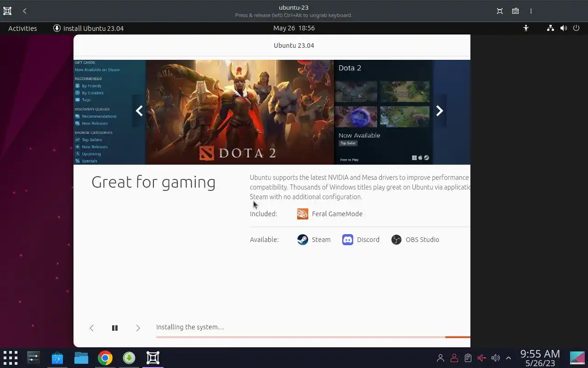Go to the next installer slide

tap(138, 328)
